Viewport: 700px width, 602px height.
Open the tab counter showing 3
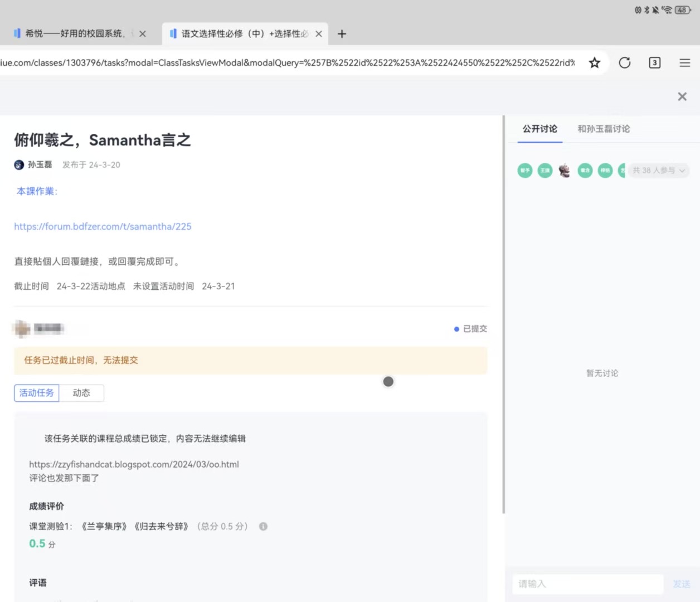point(655,63)
